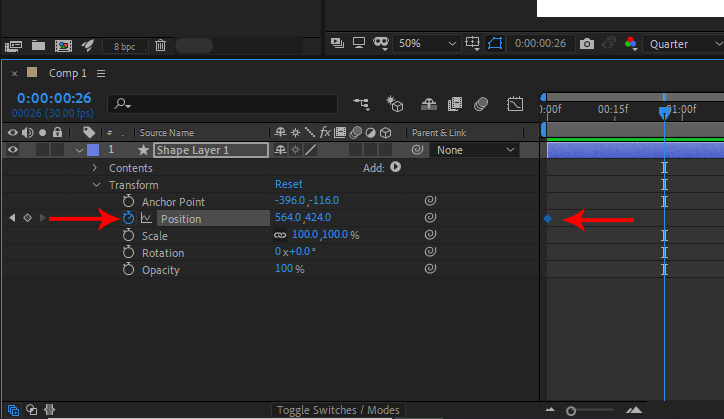Click Shape Layer 1 blue label color
Screen dimensions: 724x419
point(93,150)
